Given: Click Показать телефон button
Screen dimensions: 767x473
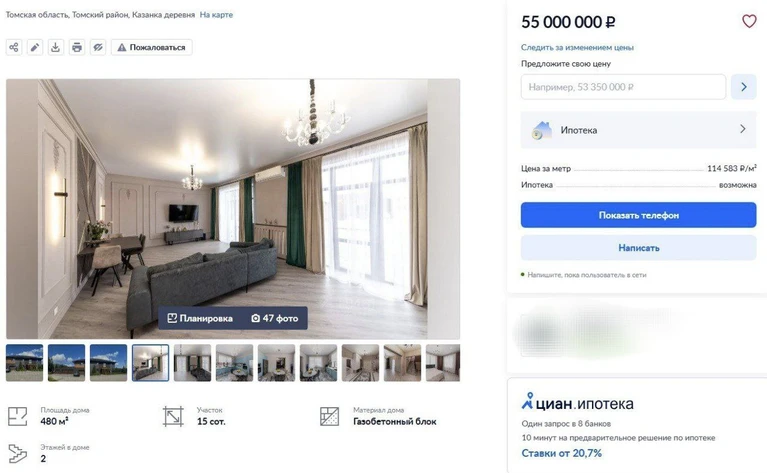Looking at the screenshot, I should coord(638,215).
